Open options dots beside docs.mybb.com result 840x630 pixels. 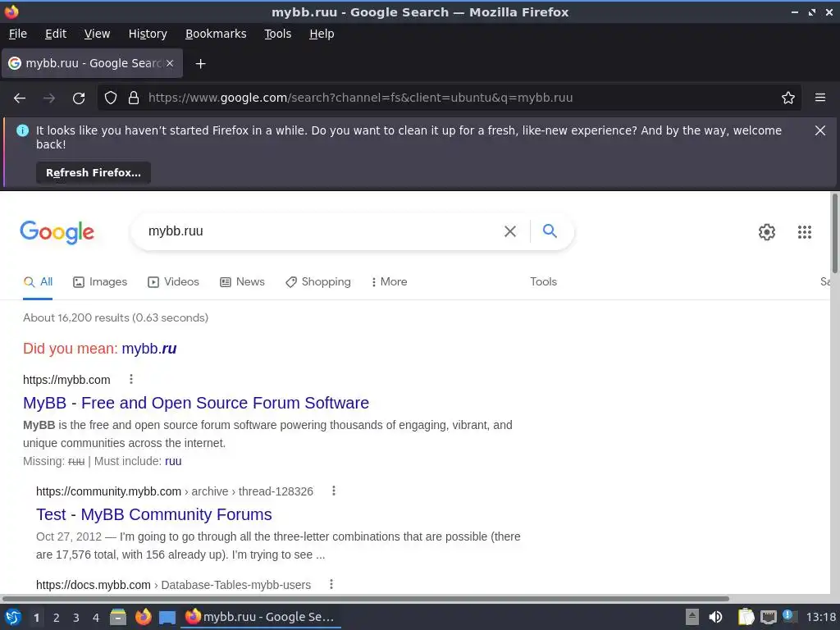pyautogui.click(x=331, y=584)
